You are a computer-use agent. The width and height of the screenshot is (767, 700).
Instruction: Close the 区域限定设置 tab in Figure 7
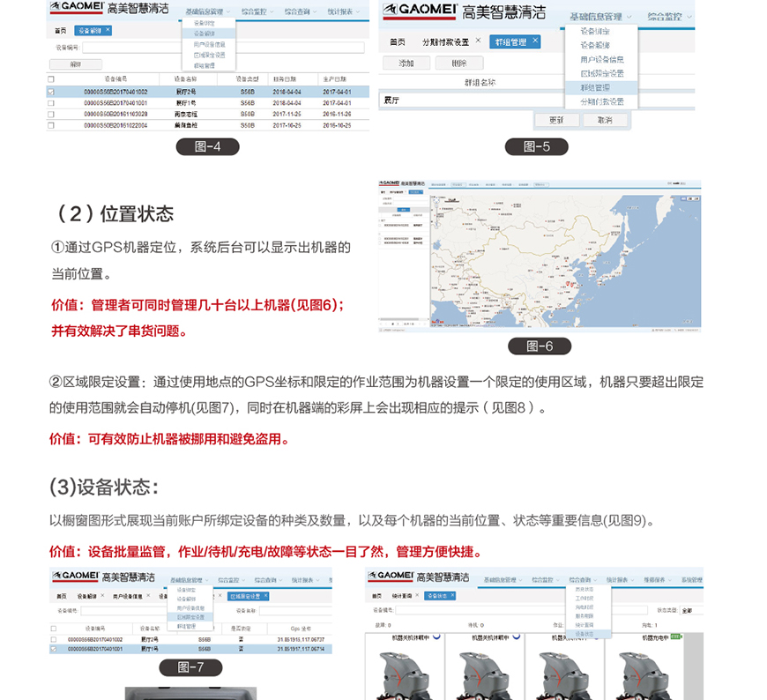click(x=266, y=595)
